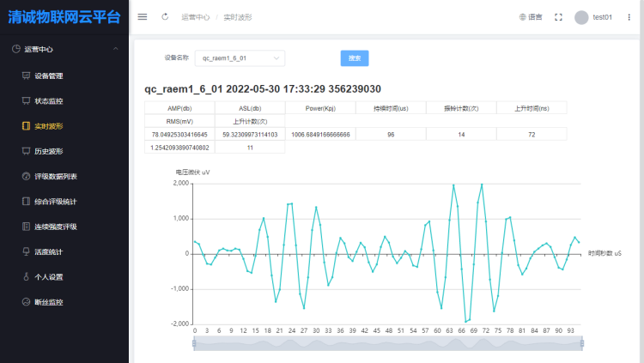Screen dimensions: 644x363
Task: Click the RMS value 1.2542093890740802
Action: pyautogui.click(x=179, y=148)
